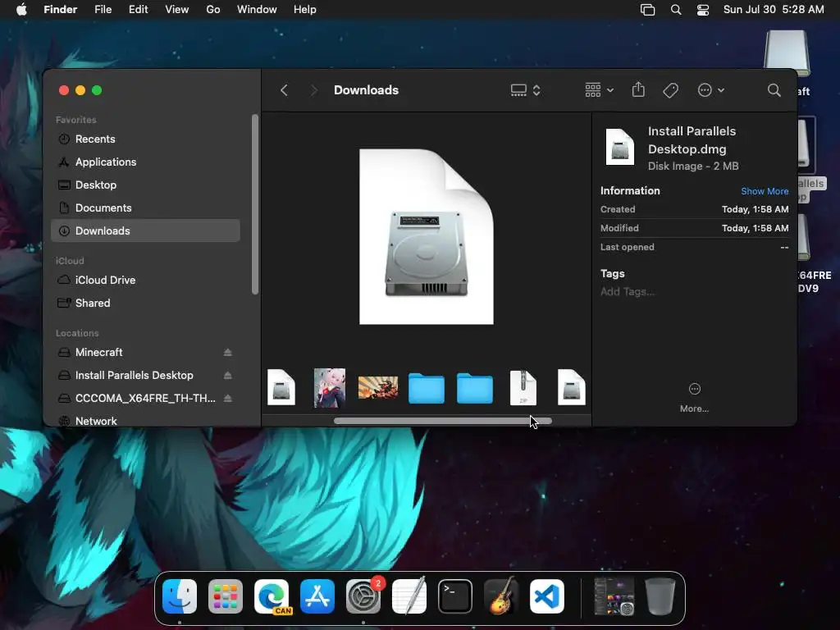Image resolution: width=840 pixels, height=630 pixels.
Task: Click the Share icon in Finder toolbar
Action: pos(638,90)
